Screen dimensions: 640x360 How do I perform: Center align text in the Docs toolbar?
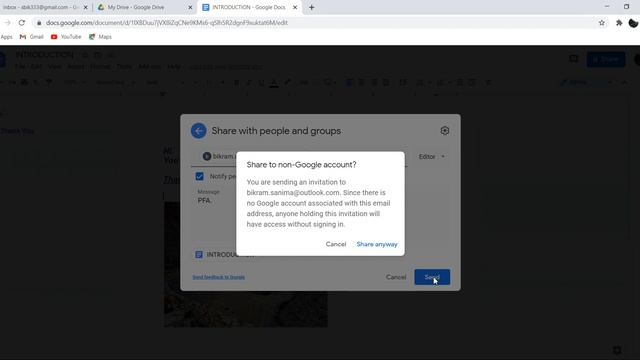tap(361, 83)
